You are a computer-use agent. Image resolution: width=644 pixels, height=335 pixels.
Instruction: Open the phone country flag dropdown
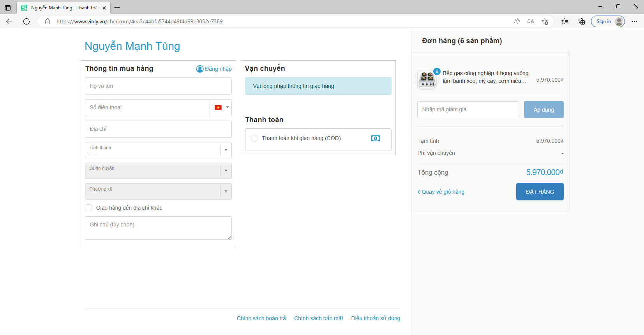221,107
